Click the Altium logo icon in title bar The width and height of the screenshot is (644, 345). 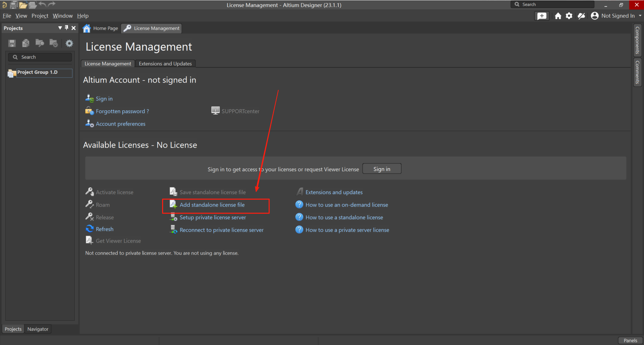coord(4,5)
